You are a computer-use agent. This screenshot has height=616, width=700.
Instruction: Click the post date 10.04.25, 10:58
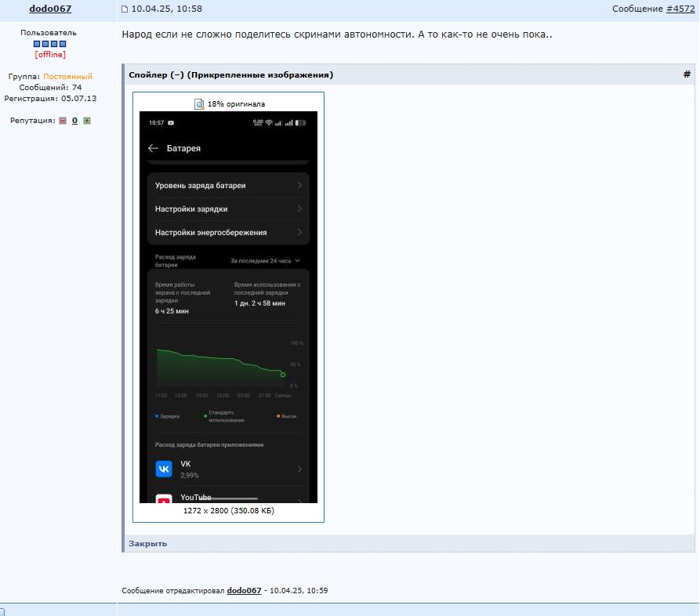tap(166, 9)
